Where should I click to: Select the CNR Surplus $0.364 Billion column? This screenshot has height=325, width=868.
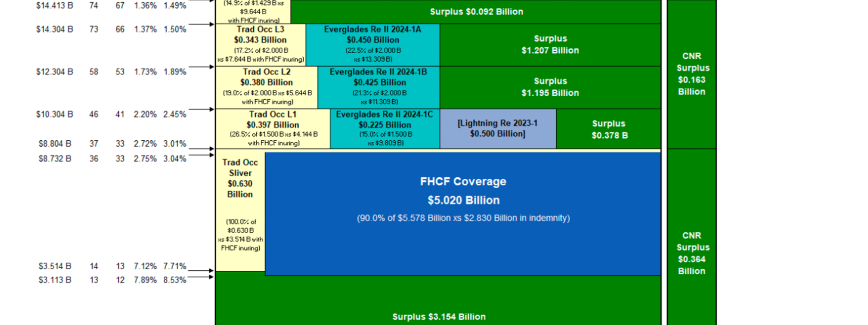coord(691,253)
